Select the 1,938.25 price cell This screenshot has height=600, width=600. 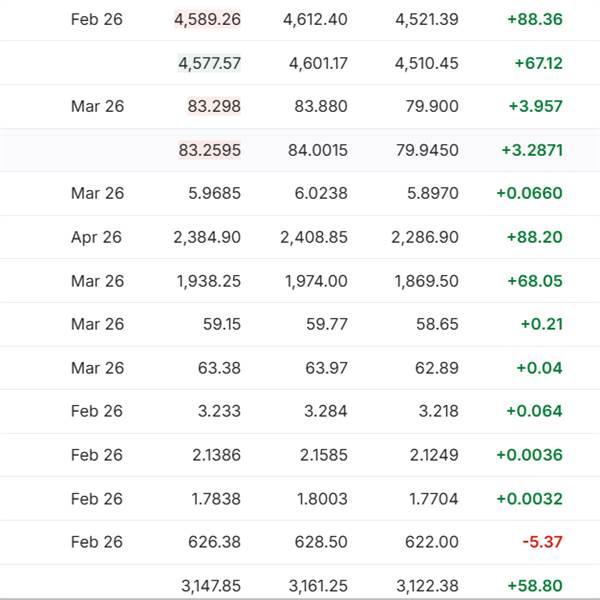(208, 281)
